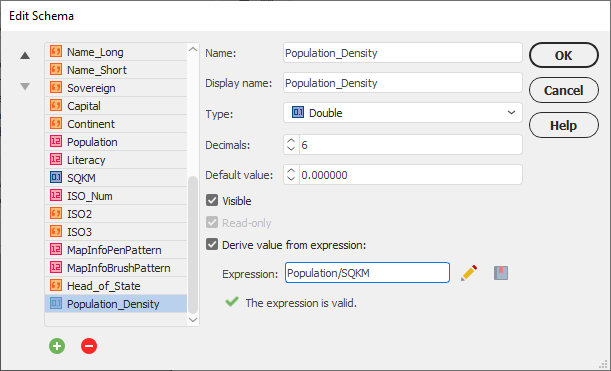The image size is (611, 371).
Task: Move field down with the down arrow
Action: tap(25, 86)
